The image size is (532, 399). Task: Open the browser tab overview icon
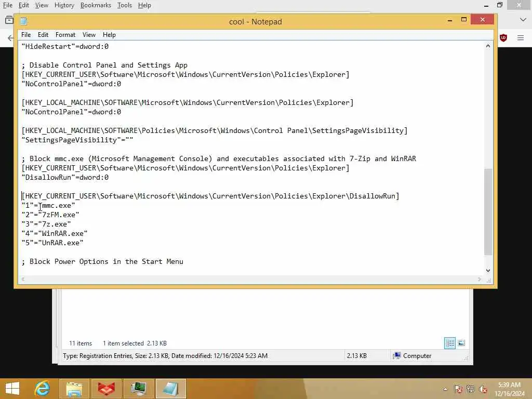(x=9, y=20)
